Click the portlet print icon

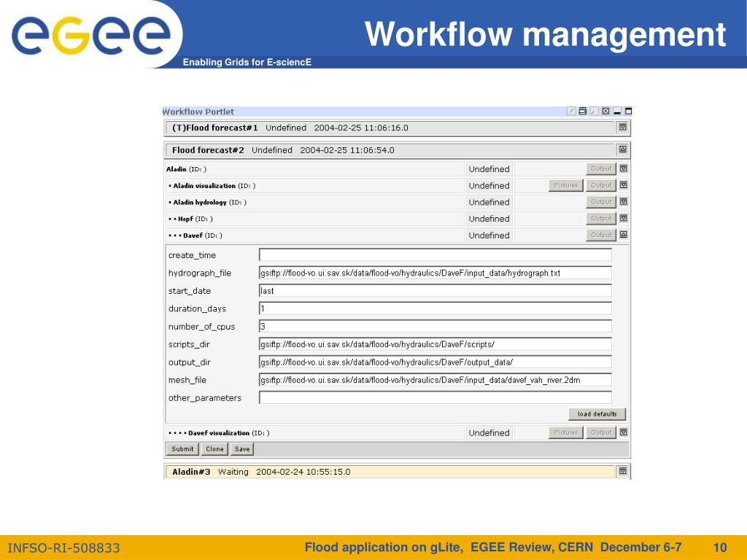583,111
